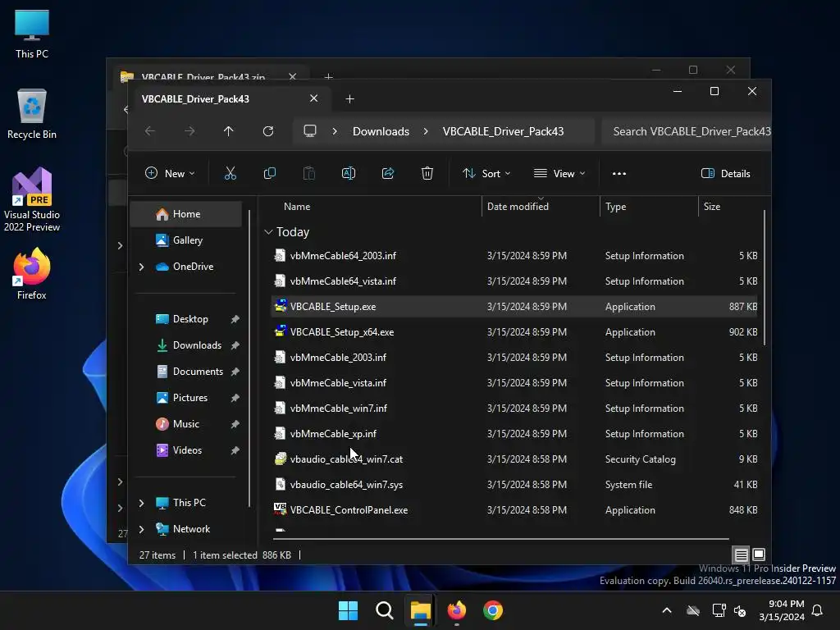This screenshot has width=840, height=630.
Task: Click the muted volume tray icon
Action: pyautogui.click(x=741, y=610)
